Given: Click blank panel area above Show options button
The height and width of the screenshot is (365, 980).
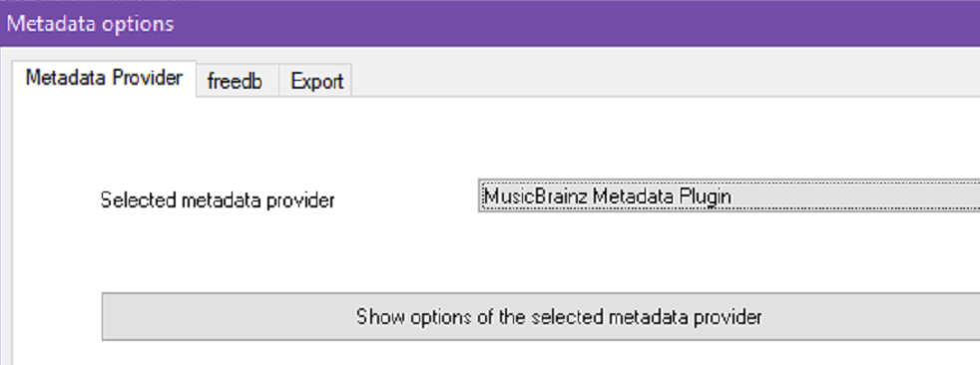Looking at the screenshot, I should coord(541,253).
